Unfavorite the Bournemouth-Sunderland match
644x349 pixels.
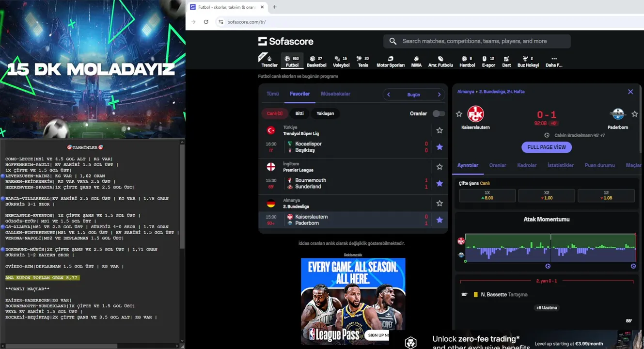click(440, 183)
